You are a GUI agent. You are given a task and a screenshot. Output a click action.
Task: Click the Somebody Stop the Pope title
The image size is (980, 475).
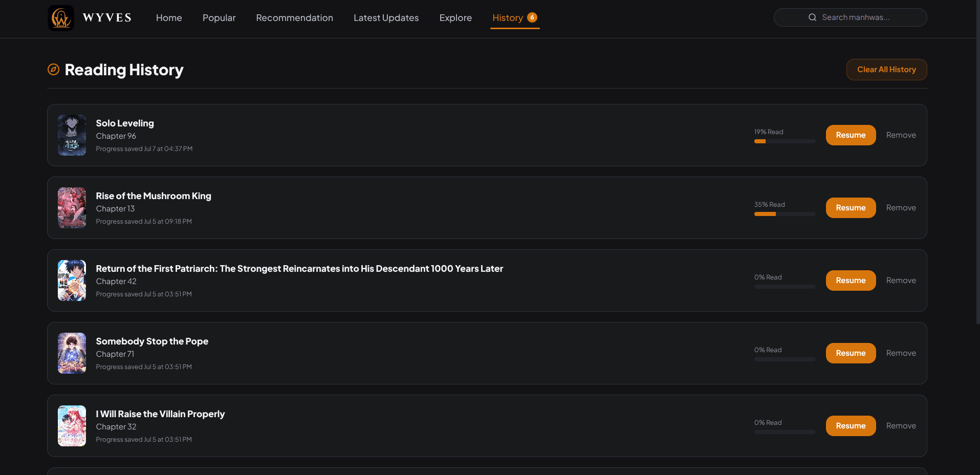[x=152, y=341]
